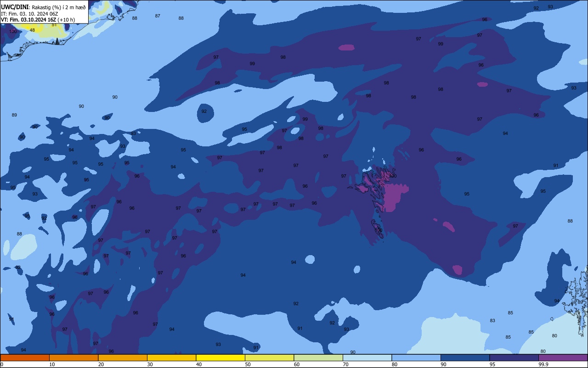Click the 70–80 pale blue legend swatch
Viewport: 588px width, 368px height.
coord(367,357)
